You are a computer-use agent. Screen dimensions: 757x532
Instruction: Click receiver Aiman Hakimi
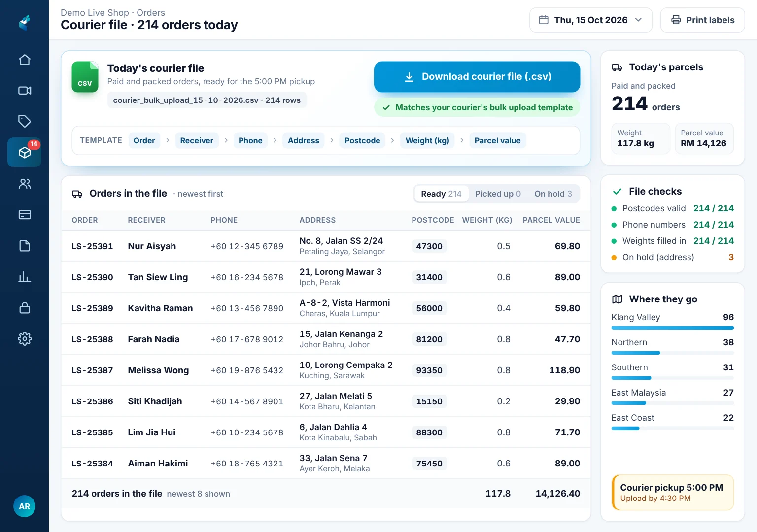coord(158,464)
